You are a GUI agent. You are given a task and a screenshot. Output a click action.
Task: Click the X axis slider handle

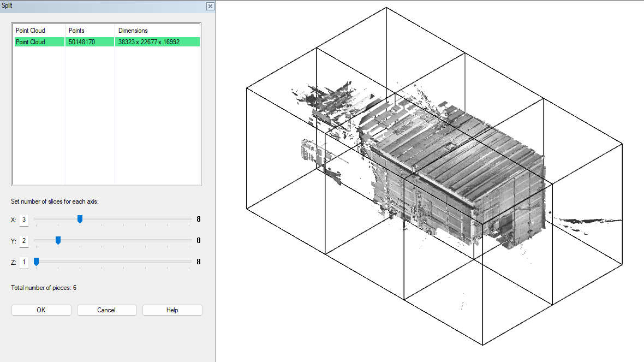coord(80,219)
